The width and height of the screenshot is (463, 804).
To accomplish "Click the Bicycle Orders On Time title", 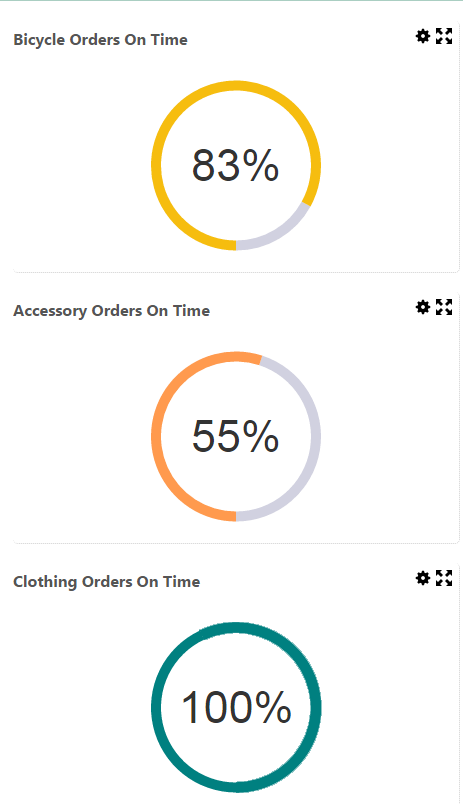I will (x=100, y=40).
